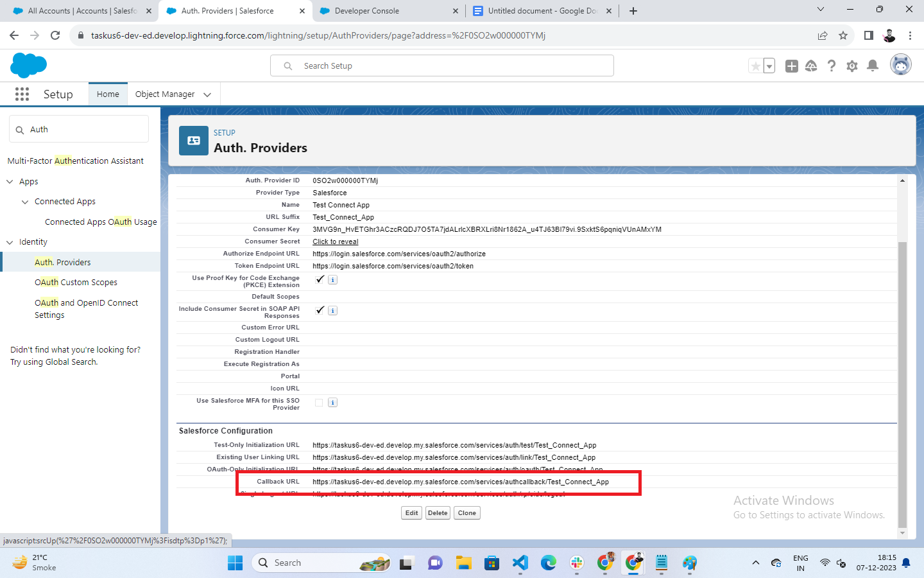Viewport: 924px width, 578px height.
Task: Open the tab search chevron
Action: coord(820,10)
